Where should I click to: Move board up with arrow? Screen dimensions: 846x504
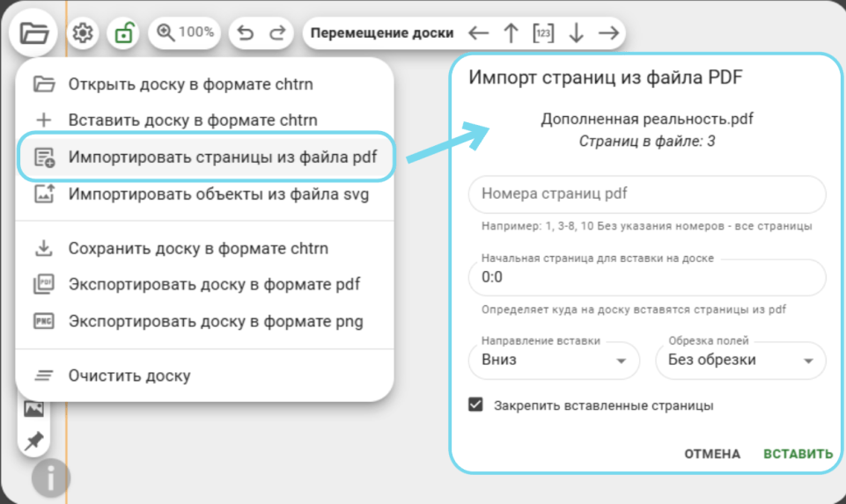coord(511,33)
